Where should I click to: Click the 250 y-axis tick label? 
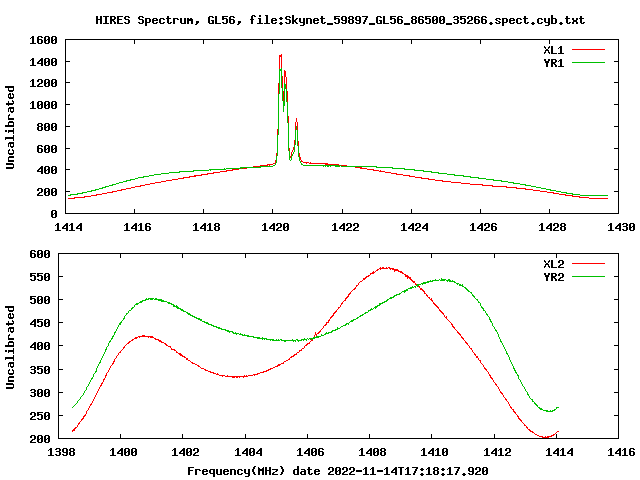point(40,416)
